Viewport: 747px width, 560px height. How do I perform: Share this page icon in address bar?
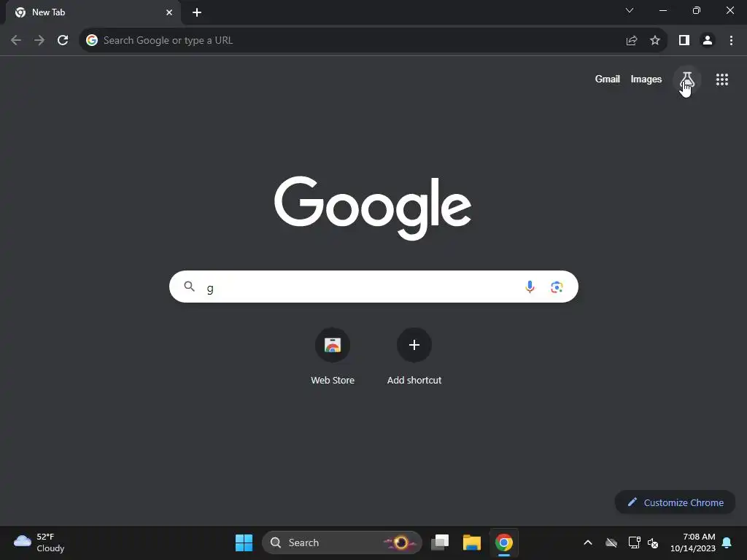tap(632, 41)
